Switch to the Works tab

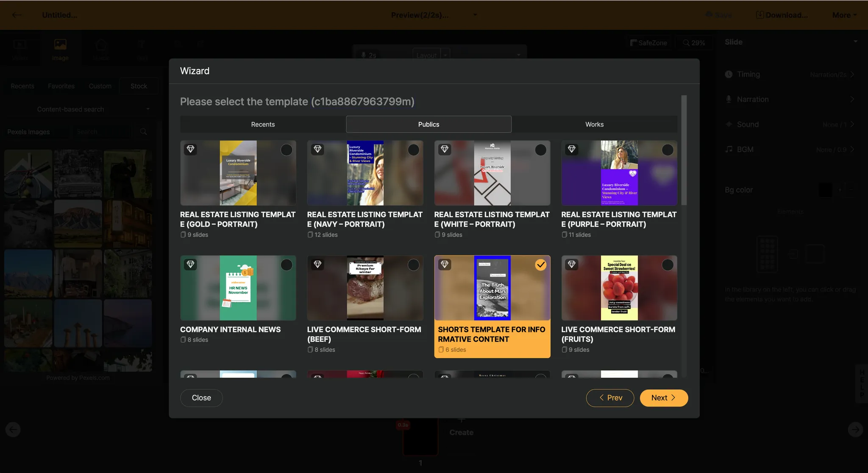(594, 124)
